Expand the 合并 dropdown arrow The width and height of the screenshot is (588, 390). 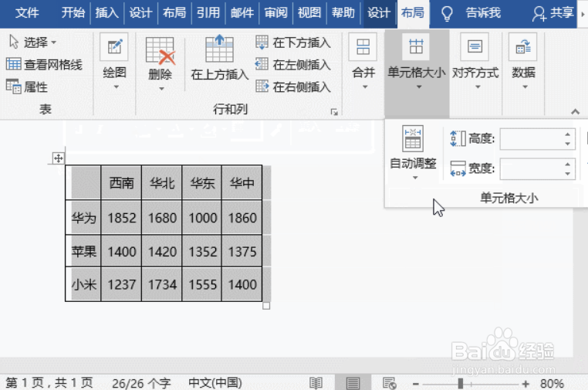coord(365,87)
